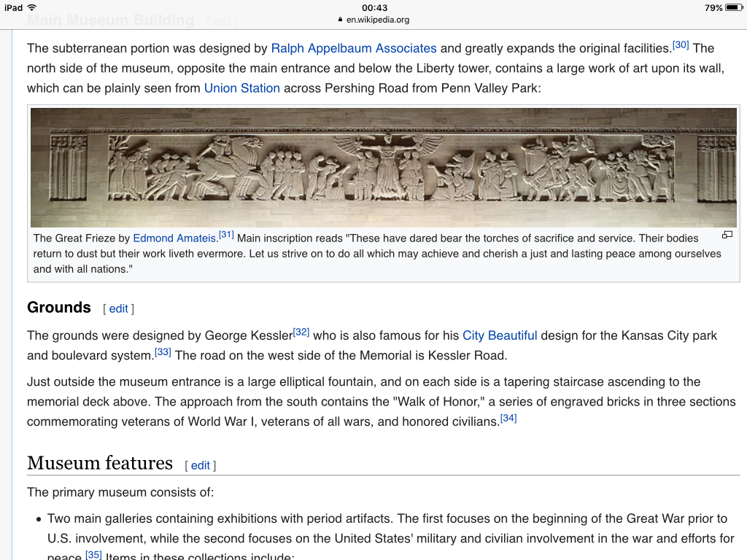Tap the padlock icon beside en.wikipedia.org
The height and width of the screenshot is (560, 747).
[340, 20]
